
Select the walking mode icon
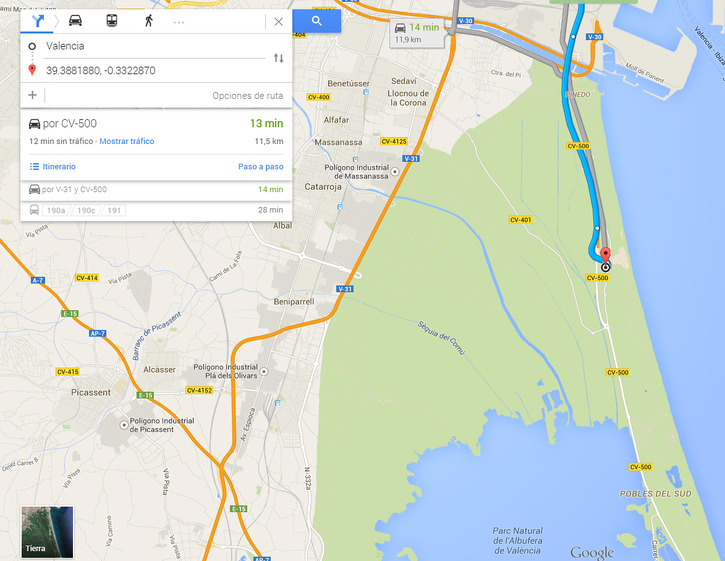[148, 20]
